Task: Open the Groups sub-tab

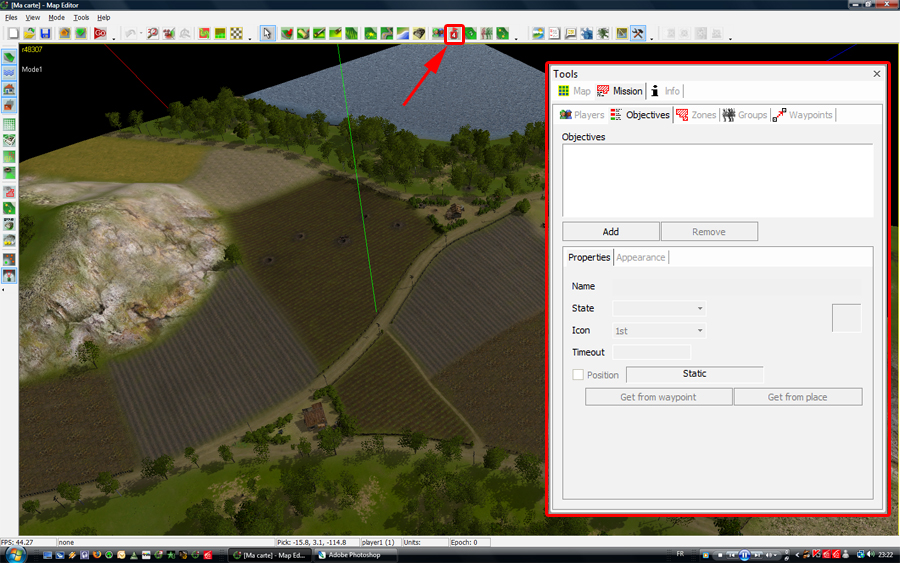Action: 744,115
